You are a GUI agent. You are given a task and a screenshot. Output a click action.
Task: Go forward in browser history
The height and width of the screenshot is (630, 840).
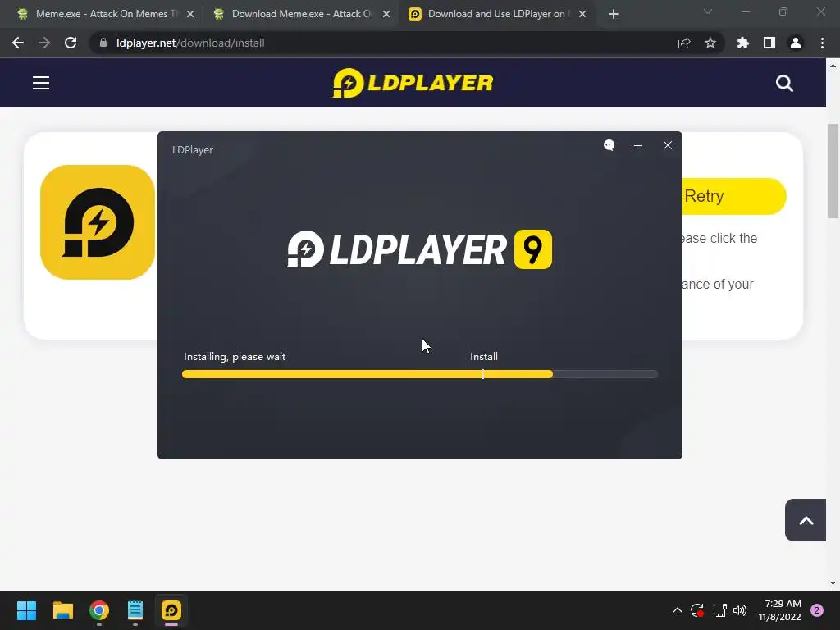click(x=44, y=43)
